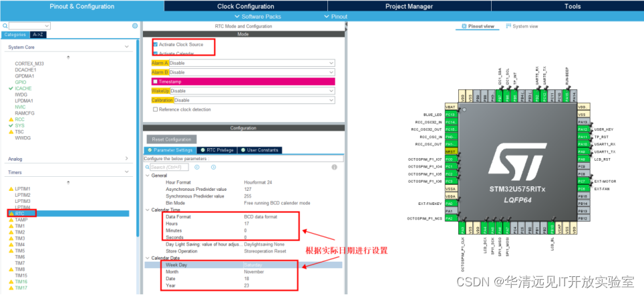Select the Pinout view button
Viewport: 644px width, 295px height.
pyautogui.click(x=478, y=26)
